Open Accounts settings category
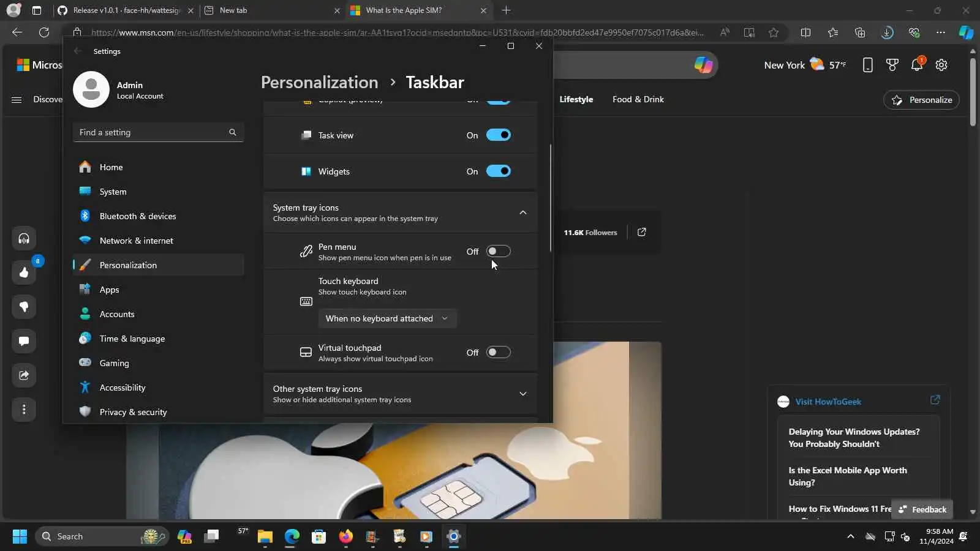Image resolution: width=980 pixels, height=551 pixels. 158,314
